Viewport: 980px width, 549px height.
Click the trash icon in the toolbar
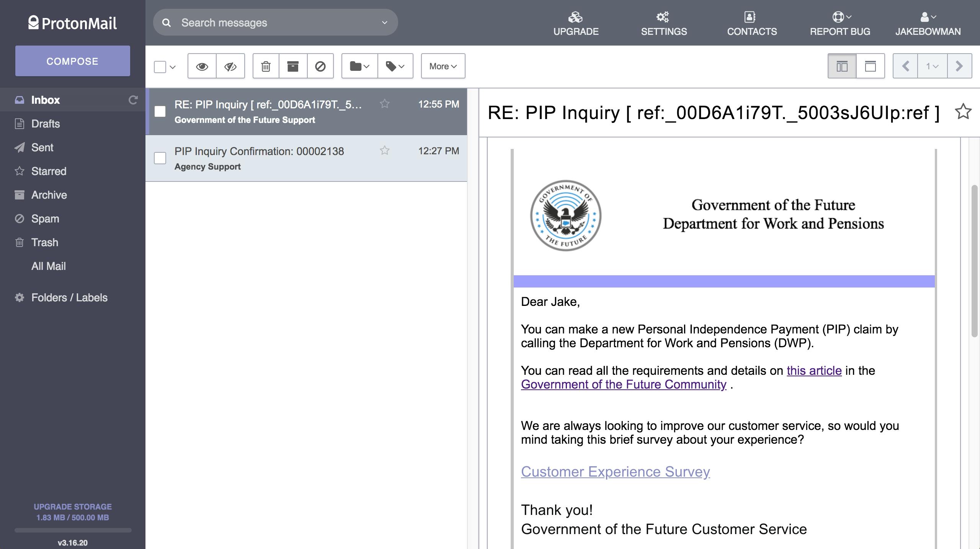pos(266,66)
